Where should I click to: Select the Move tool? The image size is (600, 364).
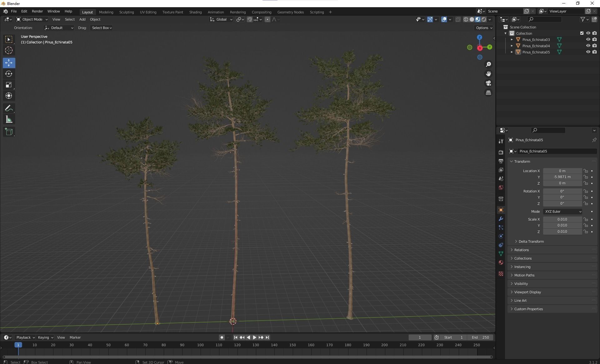(x=9, y=63)
